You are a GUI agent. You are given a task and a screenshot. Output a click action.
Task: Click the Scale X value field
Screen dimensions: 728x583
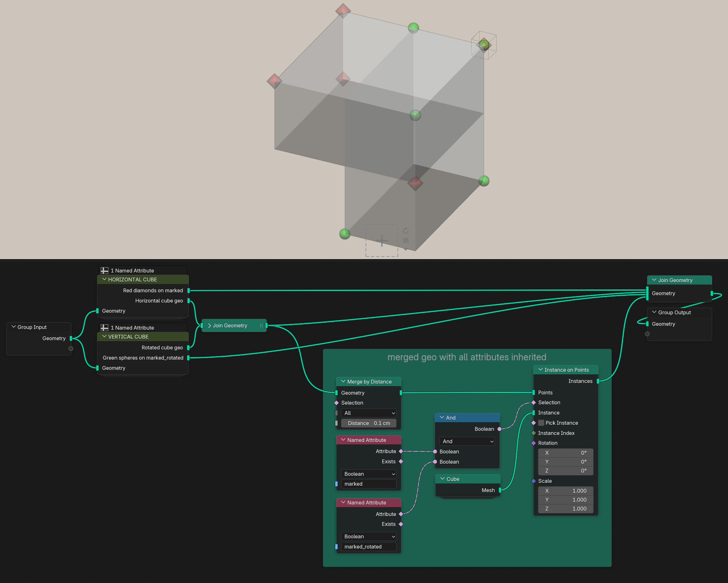(x=565, y=491)
